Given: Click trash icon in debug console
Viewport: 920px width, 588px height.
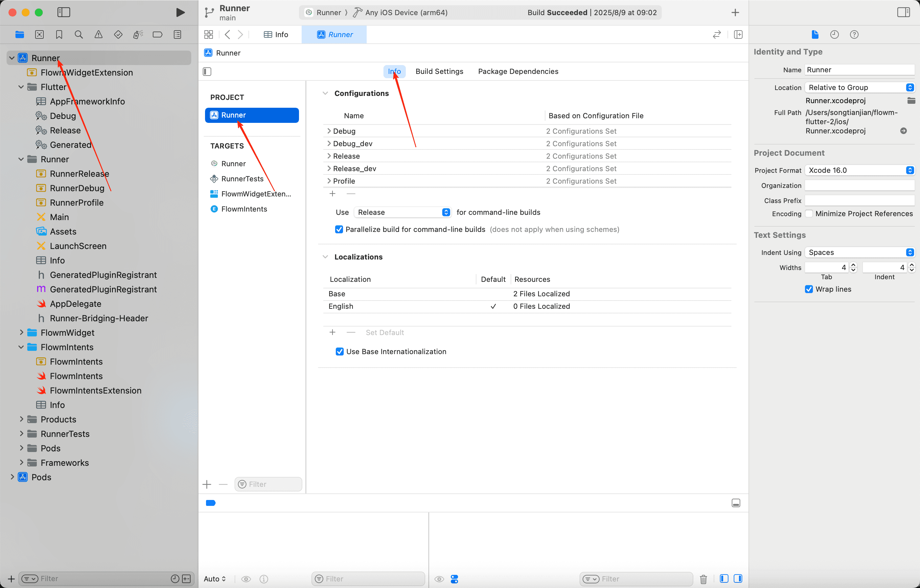Looking at the screenshot, I should point(703,579).
